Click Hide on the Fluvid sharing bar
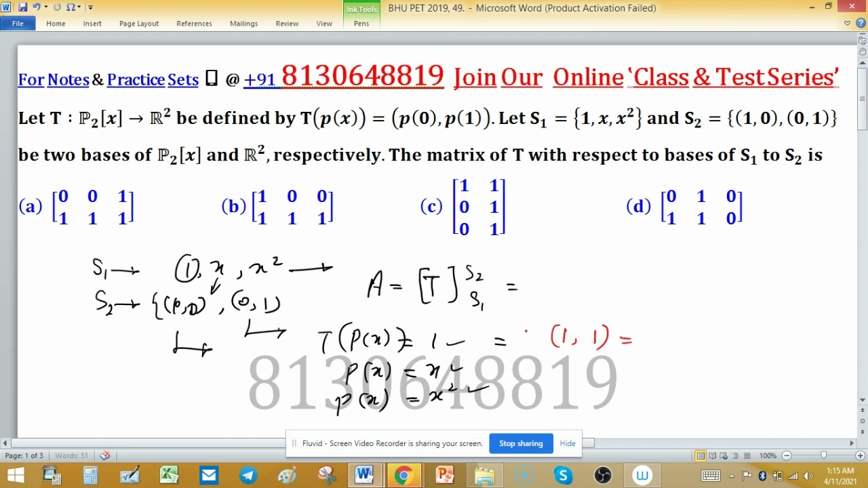This screenshot has width=868, height=488. click(568, 443)
